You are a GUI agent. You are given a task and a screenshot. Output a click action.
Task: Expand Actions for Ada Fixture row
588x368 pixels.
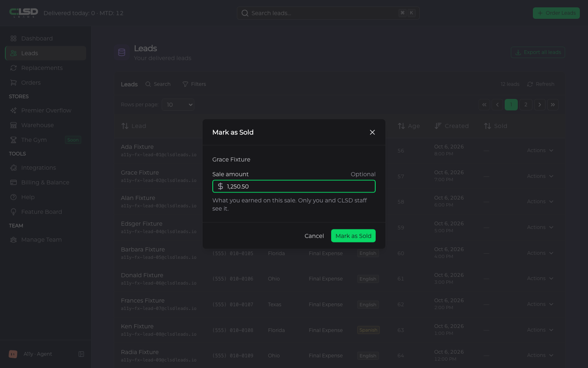tap(540, 150)
